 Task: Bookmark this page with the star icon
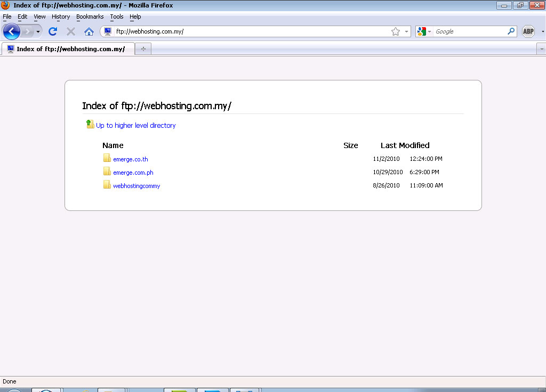(395, 32)
